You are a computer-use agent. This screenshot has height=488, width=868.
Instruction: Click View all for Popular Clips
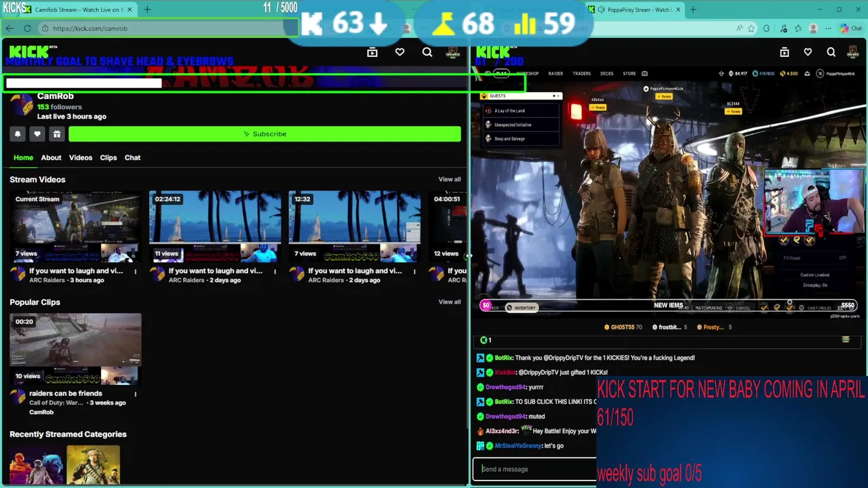pos(450,302)
